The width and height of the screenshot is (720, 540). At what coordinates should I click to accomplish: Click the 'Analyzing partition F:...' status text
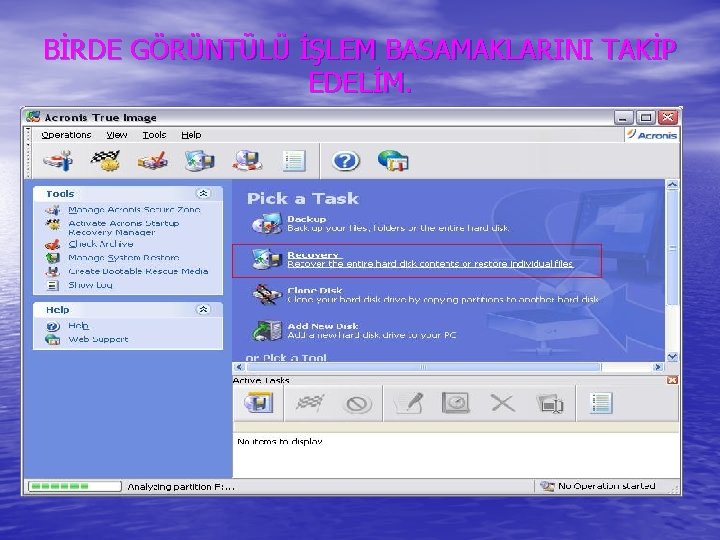tap(181, 486)
